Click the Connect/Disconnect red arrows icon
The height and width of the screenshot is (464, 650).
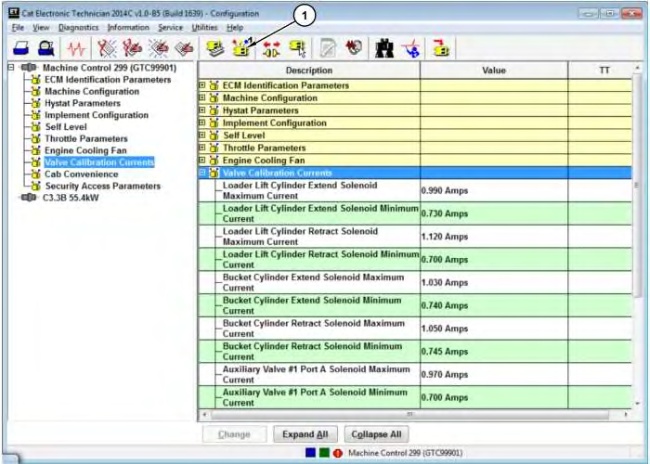(272, 49)
